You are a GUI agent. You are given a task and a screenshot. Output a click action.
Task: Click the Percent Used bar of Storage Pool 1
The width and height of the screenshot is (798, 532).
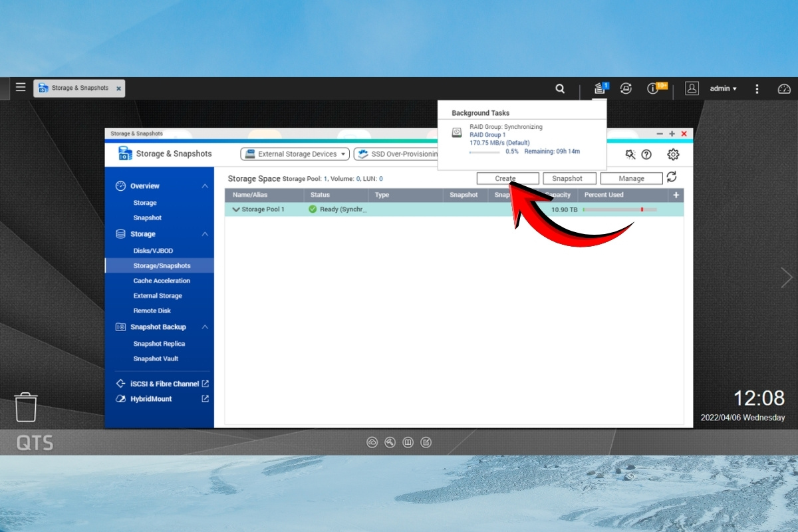(x=620, y=209)
